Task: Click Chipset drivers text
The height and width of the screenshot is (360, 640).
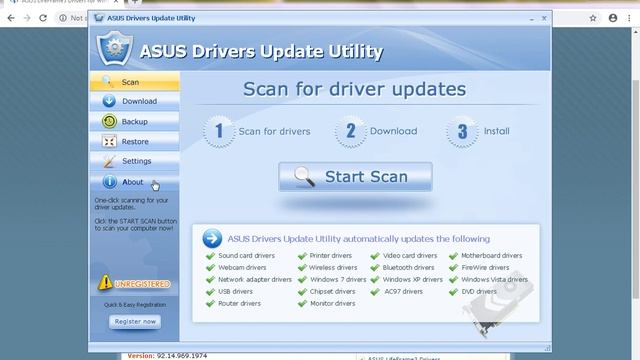Action: (333, 291)
